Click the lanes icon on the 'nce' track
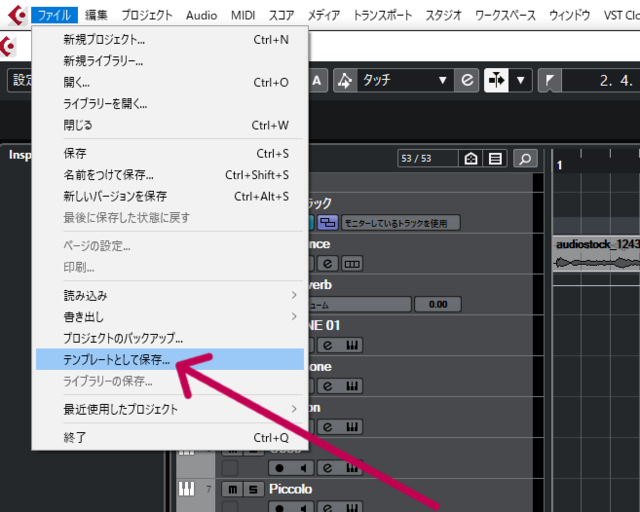The width and height of the screenshot is (640, 512). click(352, 264)
